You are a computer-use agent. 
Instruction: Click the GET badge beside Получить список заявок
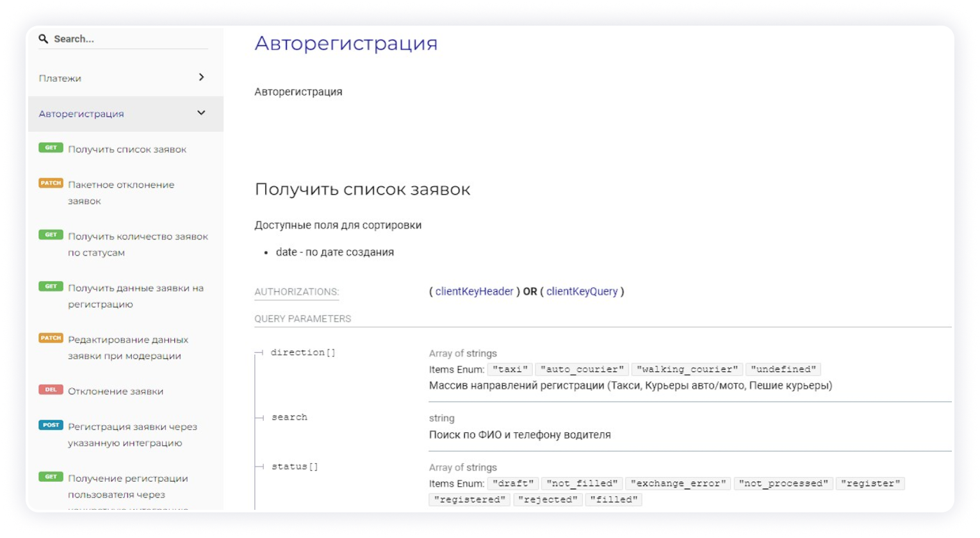(51, 148)
